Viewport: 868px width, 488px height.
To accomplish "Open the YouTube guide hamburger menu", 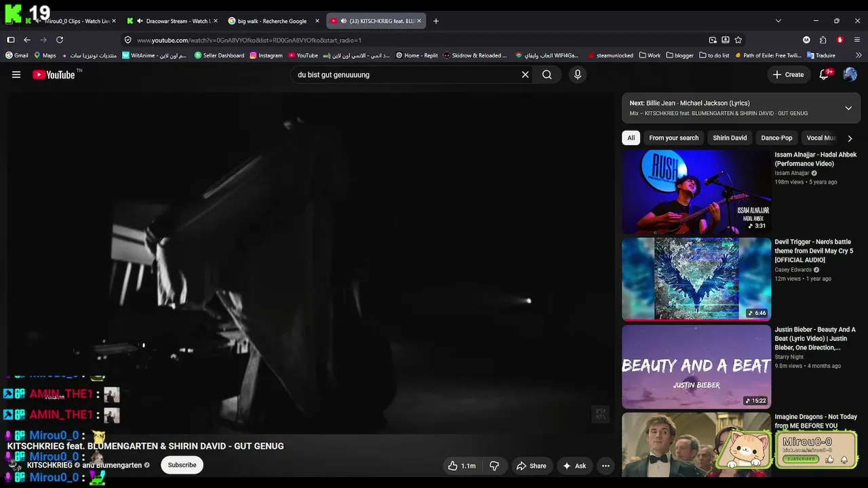I will click(16, 75).
